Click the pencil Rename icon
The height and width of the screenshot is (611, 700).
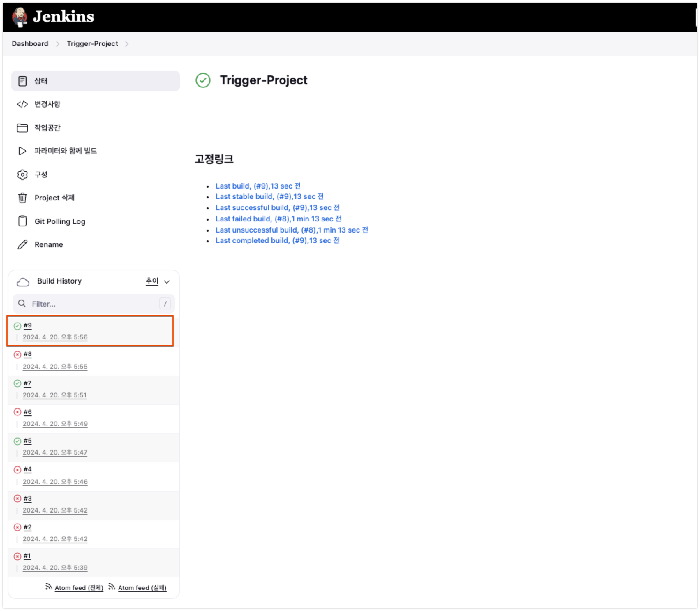coord(22,244)
